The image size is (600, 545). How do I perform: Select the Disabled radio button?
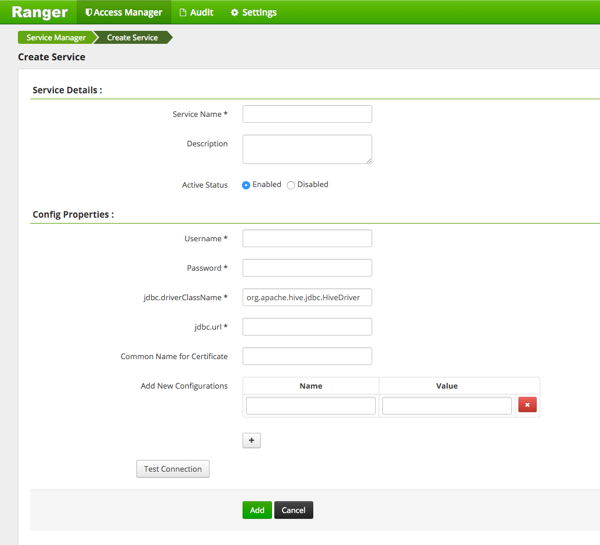291,185
